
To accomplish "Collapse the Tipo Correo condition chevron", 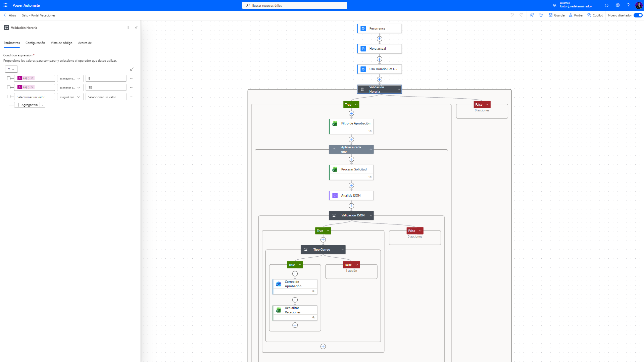I will [x=342, y=250].
